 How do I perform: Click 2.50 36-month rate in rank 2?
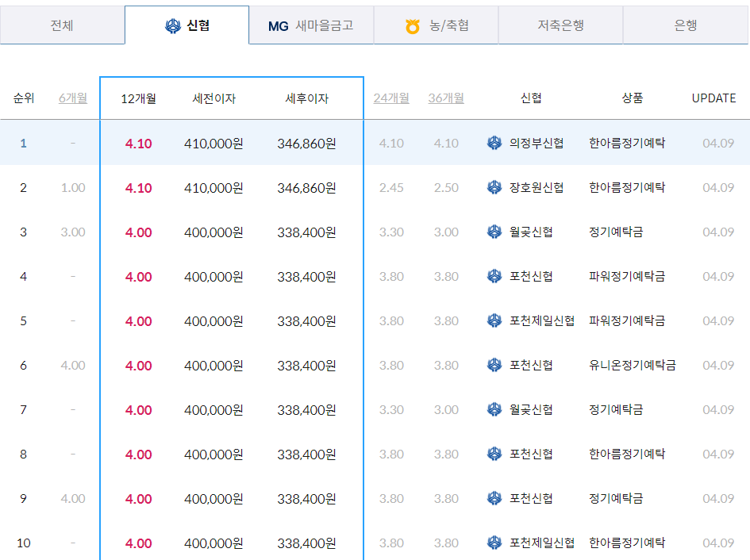pos(446,187)
